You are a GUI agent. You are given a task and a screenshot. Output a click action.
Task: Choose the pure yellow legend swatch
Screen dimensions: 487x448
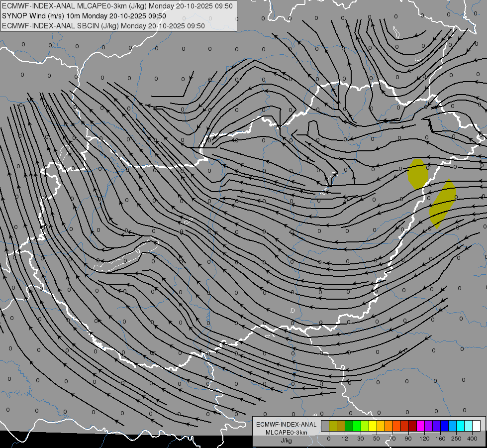click(373, 426)
